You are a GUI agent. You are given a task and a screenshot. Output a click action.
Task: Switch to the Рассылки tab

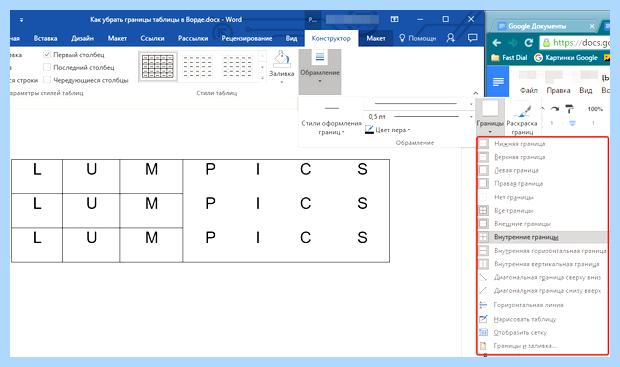[193, 38]
